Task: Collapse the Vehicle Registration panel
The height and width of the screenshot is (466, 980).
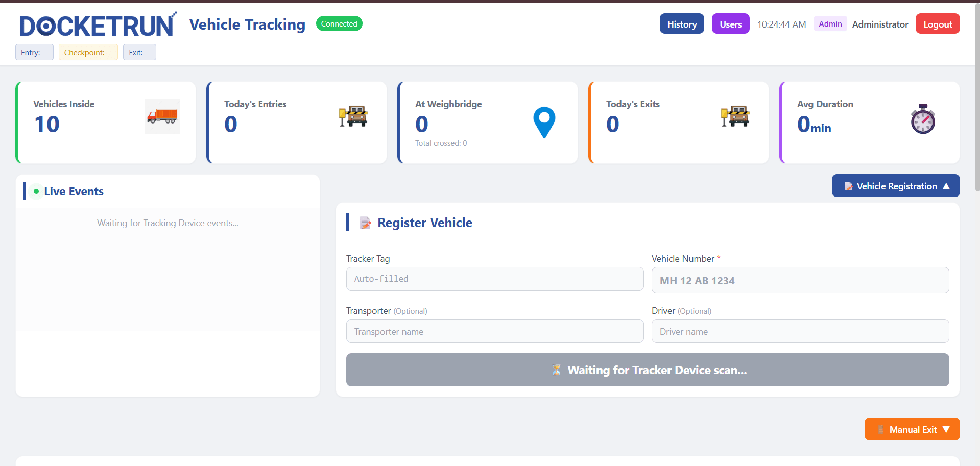Action: [895, 186]
